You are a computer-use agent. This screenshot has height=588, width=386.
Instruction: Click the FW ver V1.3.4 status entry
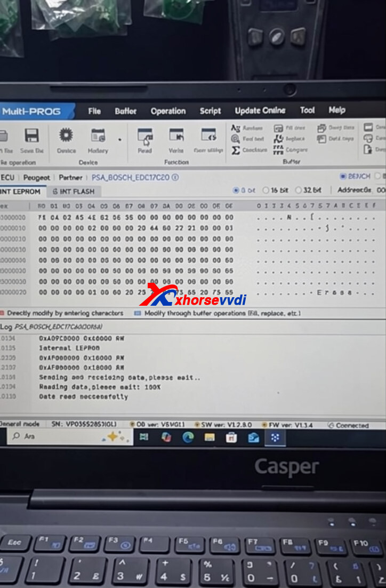click(287, 425)
